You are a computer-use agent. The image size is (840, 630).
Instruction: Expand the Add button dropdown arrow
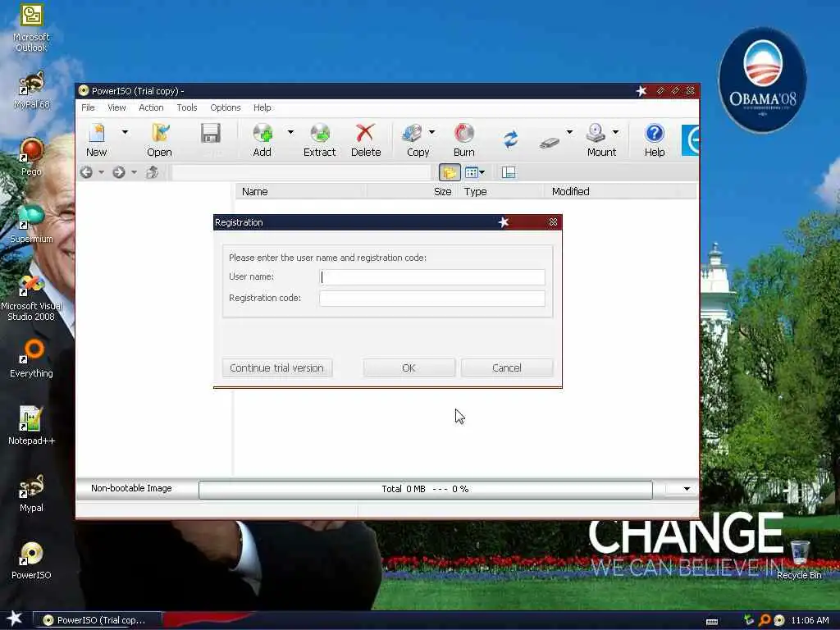(290, 132)
